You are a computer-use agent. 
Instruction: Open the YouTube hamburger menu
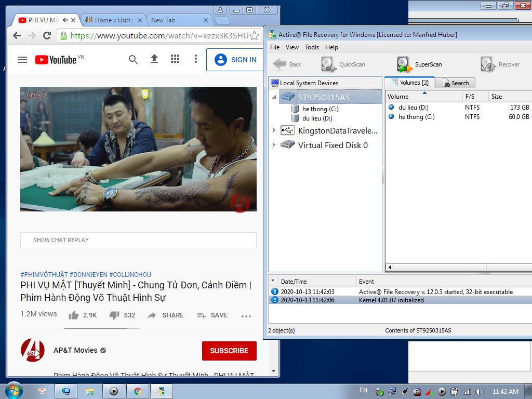pos(22,60)
